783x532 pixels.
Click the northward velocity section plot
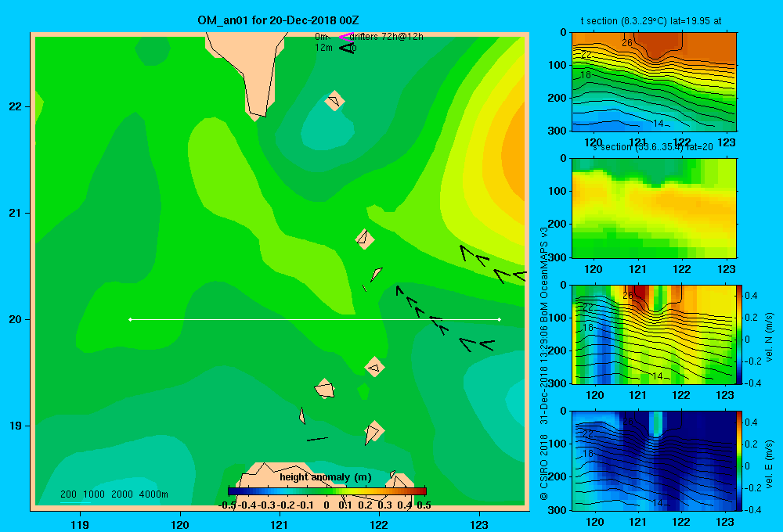click(654, 334)
